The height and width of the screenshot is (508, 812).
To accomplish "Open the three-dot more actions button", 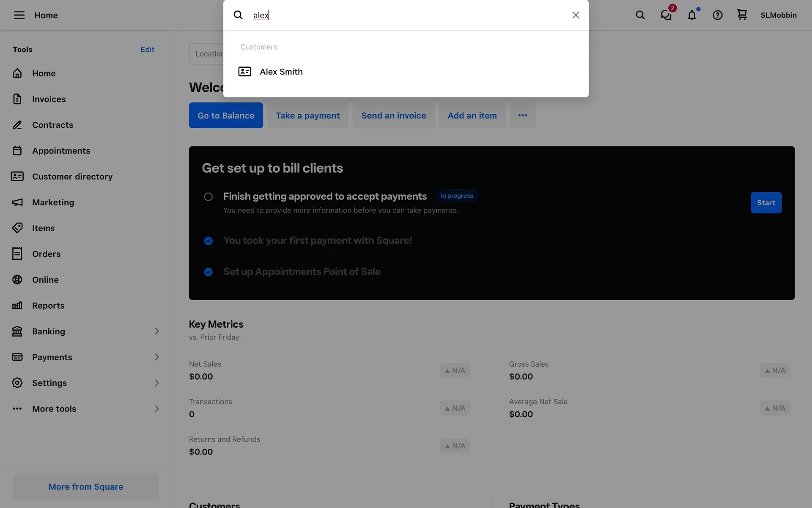I will [x=523, y=116].
